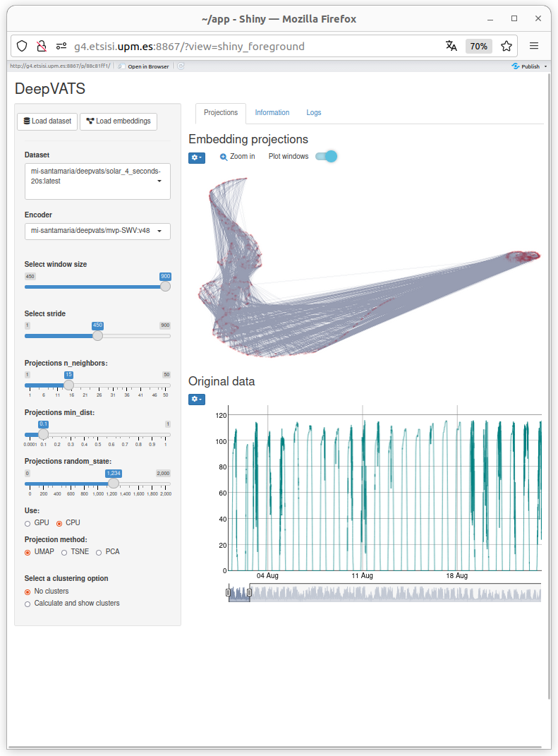Viewport: 558px width, 756px height.
Task: Click the 11 Aug axis label
Action: pos(363,576)
